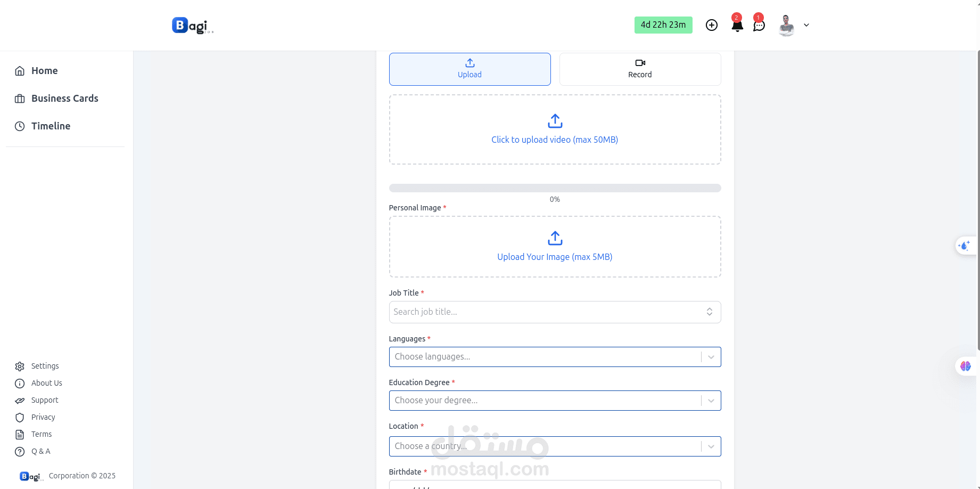Expand the profile menu chevron
The image size is (980, 489).
pos(806,25)
